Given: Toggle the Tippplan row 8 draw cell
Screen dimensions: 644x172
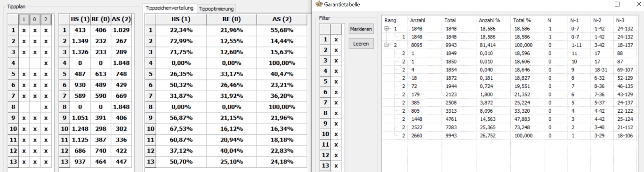Looking at the screenshot, I should tap(35, 107).
